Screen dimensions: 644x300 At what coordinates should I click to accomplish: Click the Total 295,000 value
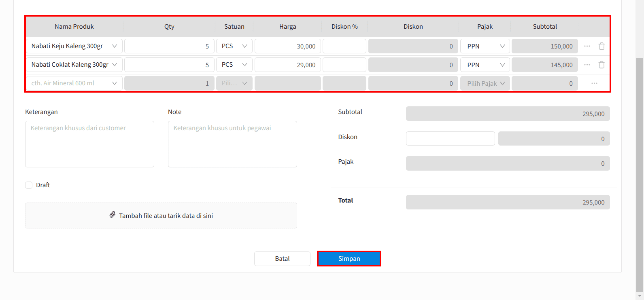(x=508, y=202)
